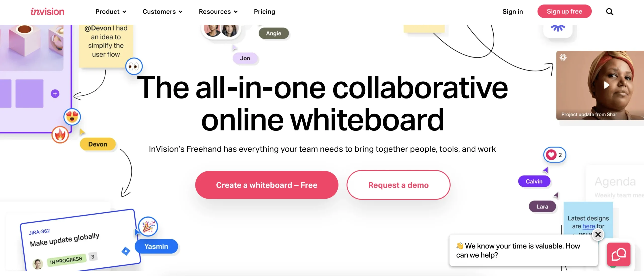Image resolution: width=644 pixels, height=276 pixels.
Task: Click Sign in menu link
Action: [x=513, y=11]
